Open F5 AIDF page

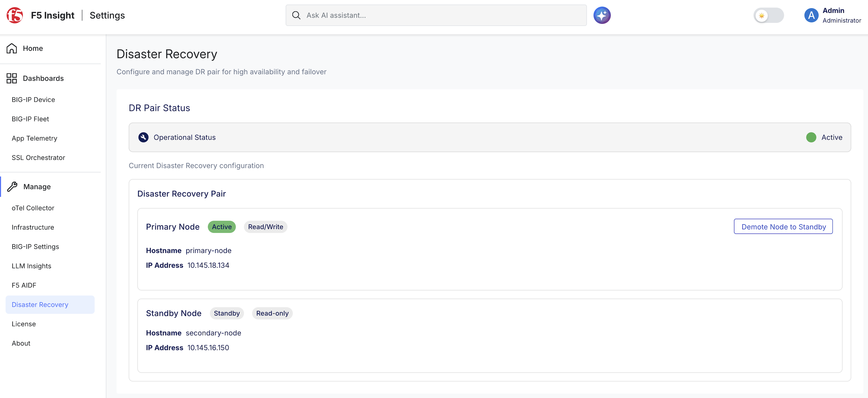click(x=24, y=285)
